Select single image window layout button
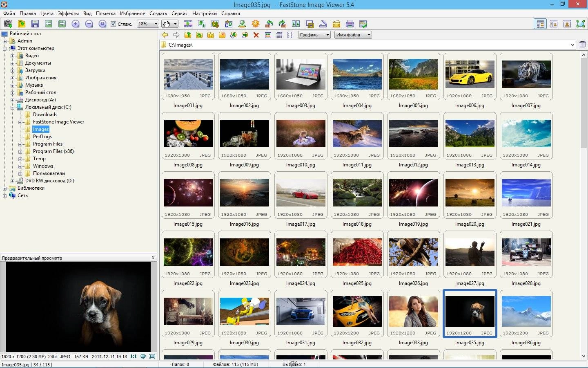 [x=567, y=24]
